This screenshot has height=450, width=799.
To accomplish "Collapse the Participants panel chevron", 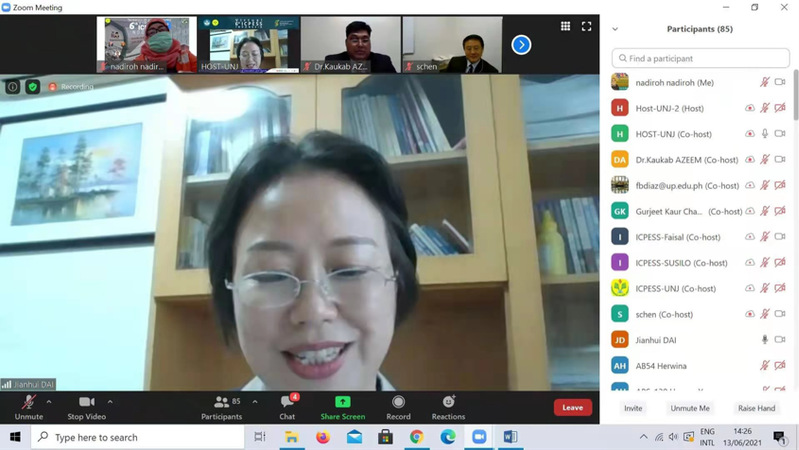I will pyautogui.click(x=615, y=29).
